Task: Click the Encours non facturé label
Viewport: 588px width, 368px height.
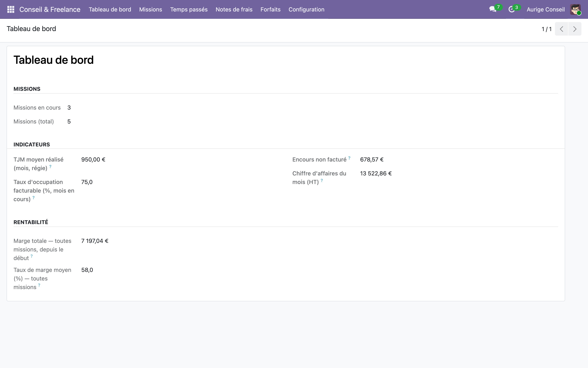Action: click(319, 159)
